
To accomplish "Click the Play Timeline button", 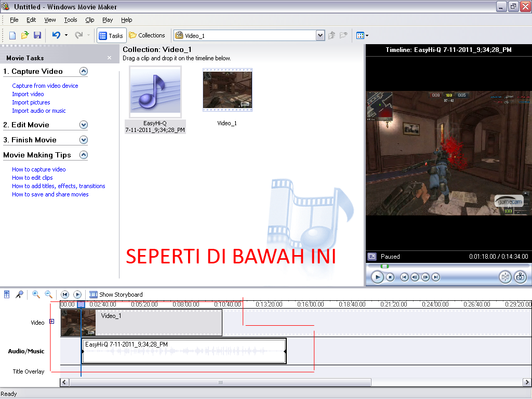I will (77, 295).
